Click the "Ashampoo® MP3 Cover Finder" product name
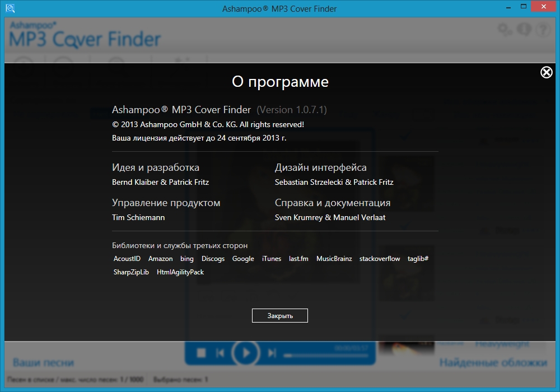 pos(181,110)
